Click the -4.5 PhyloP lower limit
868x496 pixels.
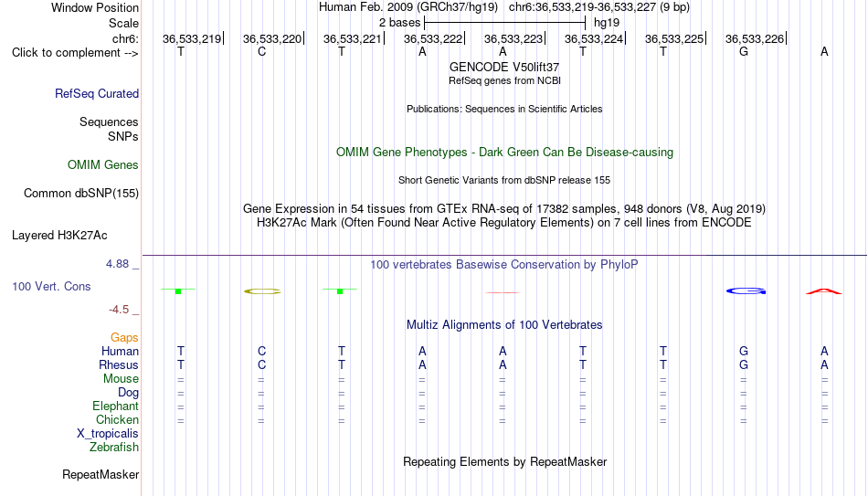pyautogui.click(x=119, y=310)
